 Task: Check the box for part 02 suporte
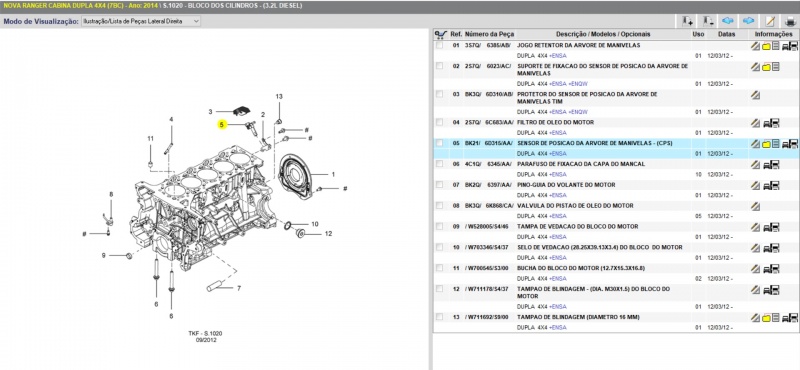(x=439, y=66)
